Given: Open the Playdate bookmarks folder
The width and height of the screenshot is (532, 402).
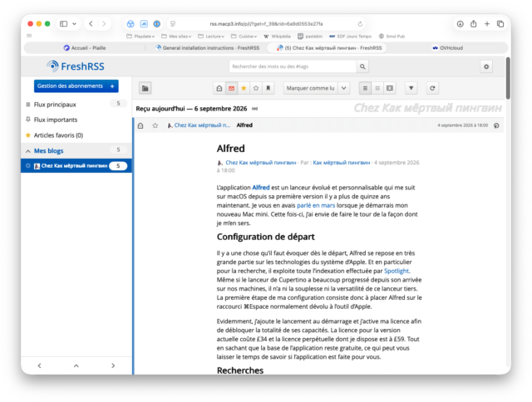Looking at the screenshot, I should (x=140, y=37).
